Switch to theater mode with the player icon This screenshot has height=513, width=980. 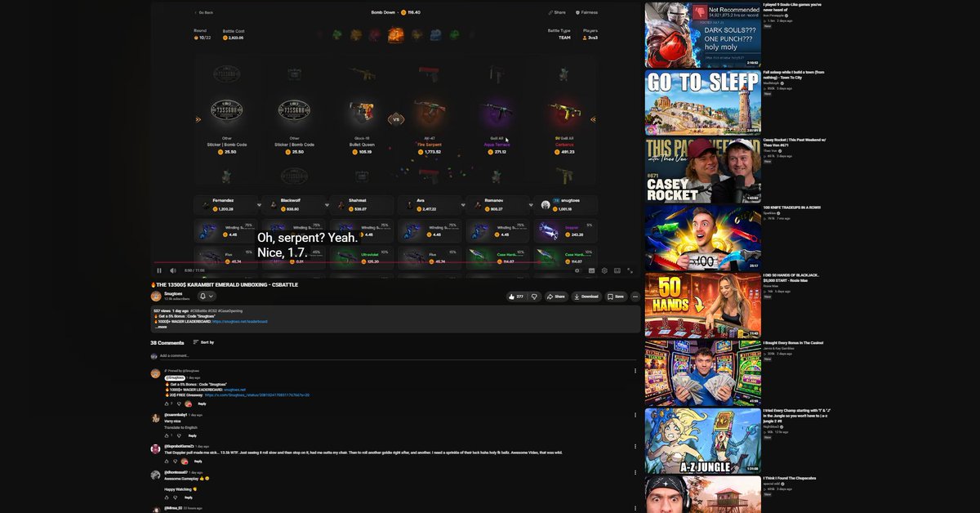coord(617,270)
